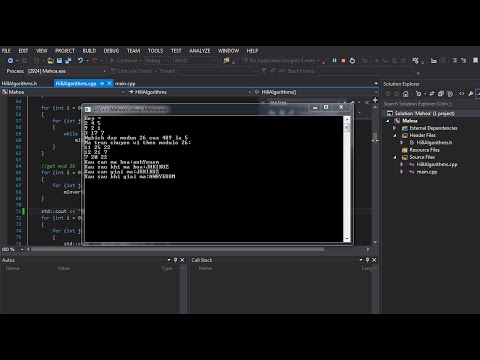This screenshot has height=360, width=480.
Task: Click the Restart debugging icon
Action: click(x=352, y=60)
